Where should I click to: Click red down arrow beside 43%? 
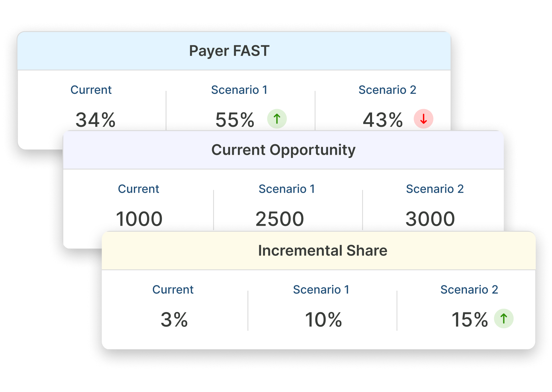[424, 119]
